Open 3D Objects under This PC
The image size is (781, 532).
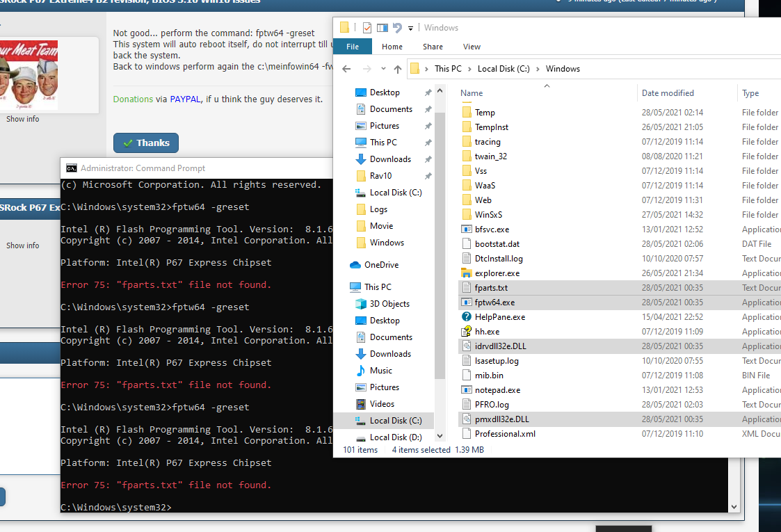point(389,304)
